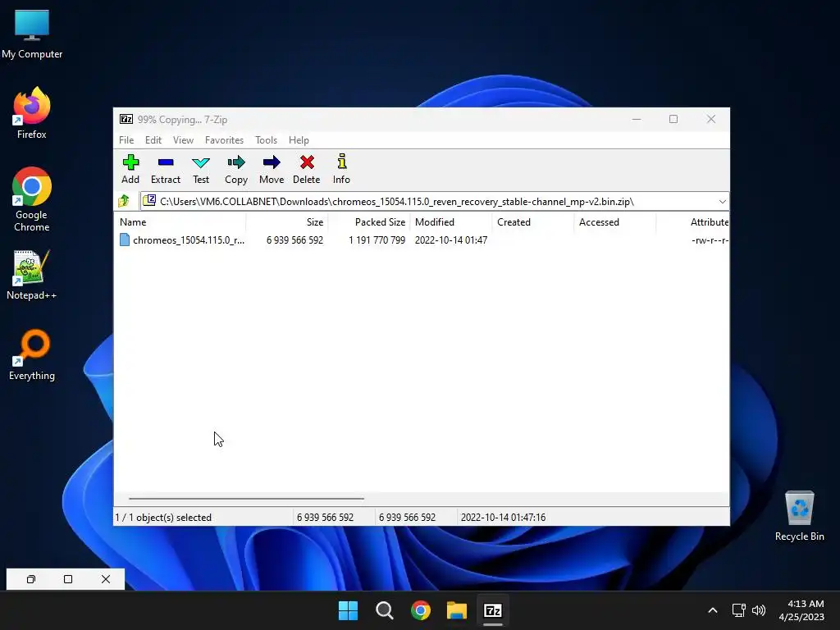The height and width of the screenshot is (630, 840).
Task: Click the Extract toolbar icon
Action: (166, 162)
